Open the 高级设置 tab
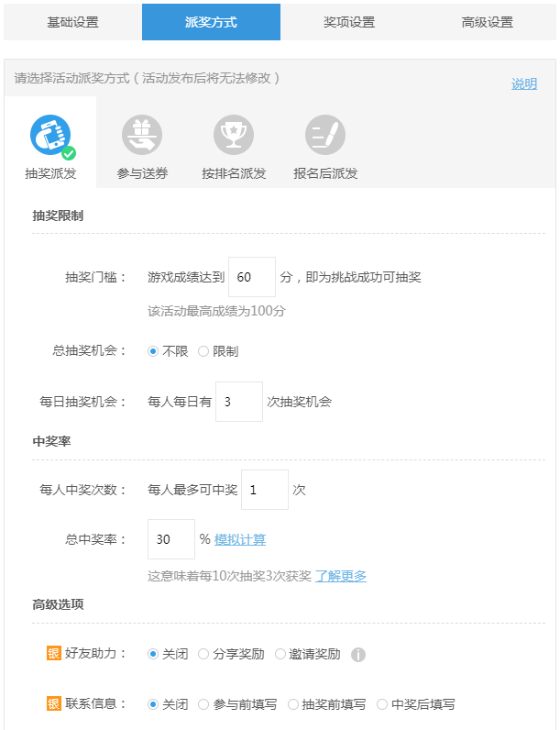The height and width of the screenshot is (730, 560). coord(488,22)
